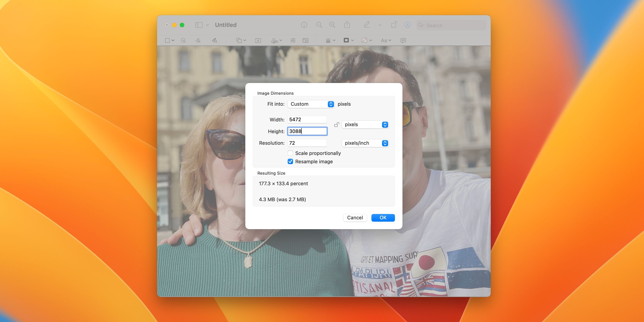Open the Fit into Custom dropdown
The height and width of the screenshot is (322, 644).
[x=311, y=104]
